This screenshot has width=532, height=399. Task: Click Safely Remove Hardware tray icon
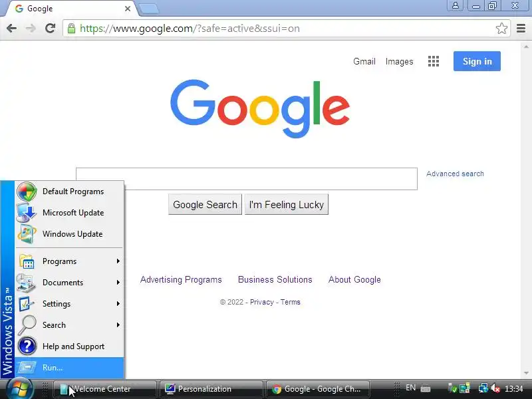tap(452, 388)
